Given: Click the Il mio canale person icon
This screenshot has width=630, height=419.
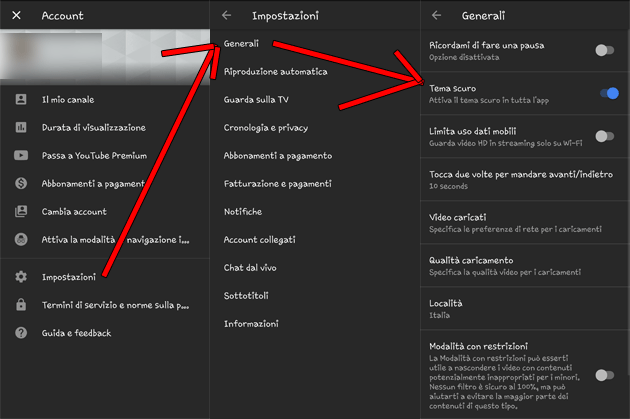Looking at the screenshot, I should tap(20, 100).
